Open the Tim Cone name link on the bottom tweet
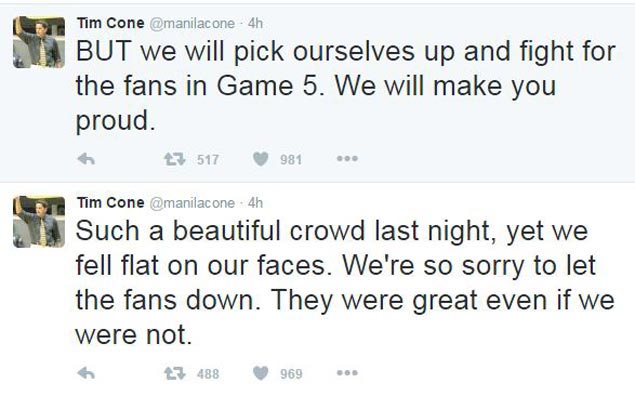Viewport: 635px width, 396px height. pos(111,202)
